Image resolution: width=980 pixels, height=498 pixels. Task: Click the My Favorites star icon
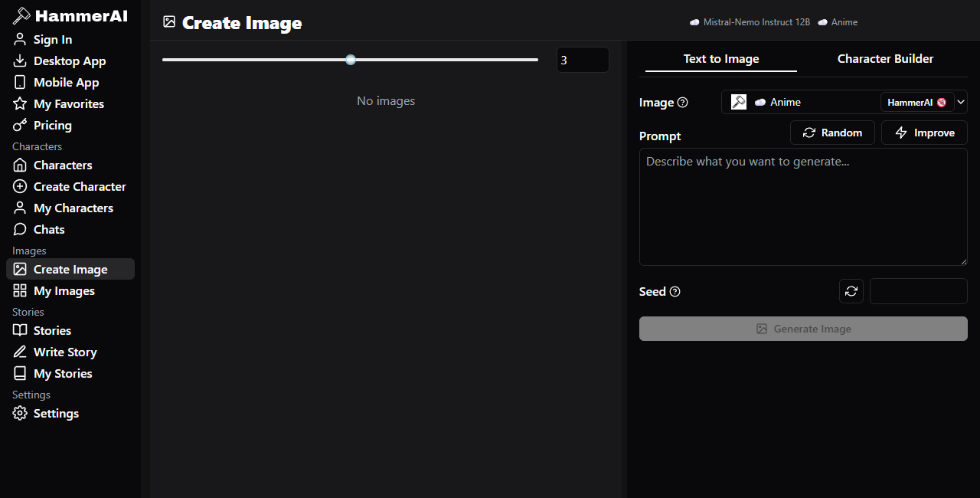pyautogui.click(x=20, y=103)
